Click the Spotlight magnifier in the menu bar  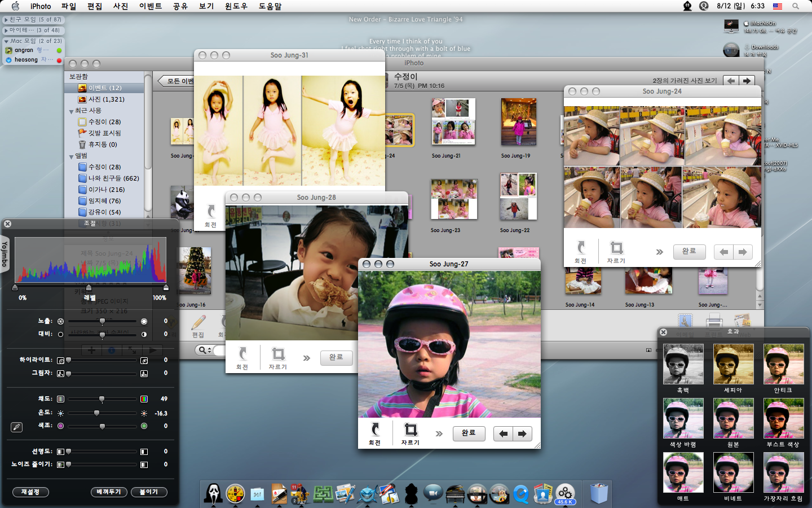(796, 6)
